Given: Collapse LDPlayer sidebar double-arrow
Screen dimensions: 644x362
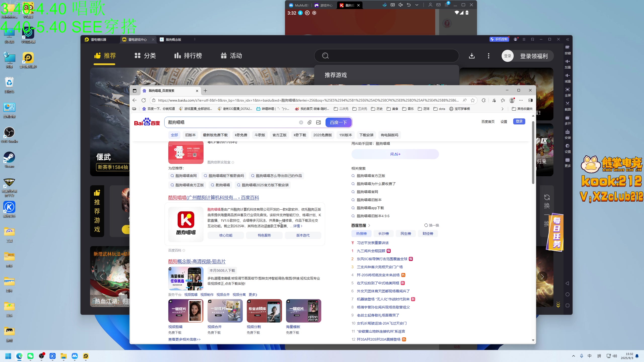Looking at the screenshot, I should pyautogui.click(x=568, y=39).
